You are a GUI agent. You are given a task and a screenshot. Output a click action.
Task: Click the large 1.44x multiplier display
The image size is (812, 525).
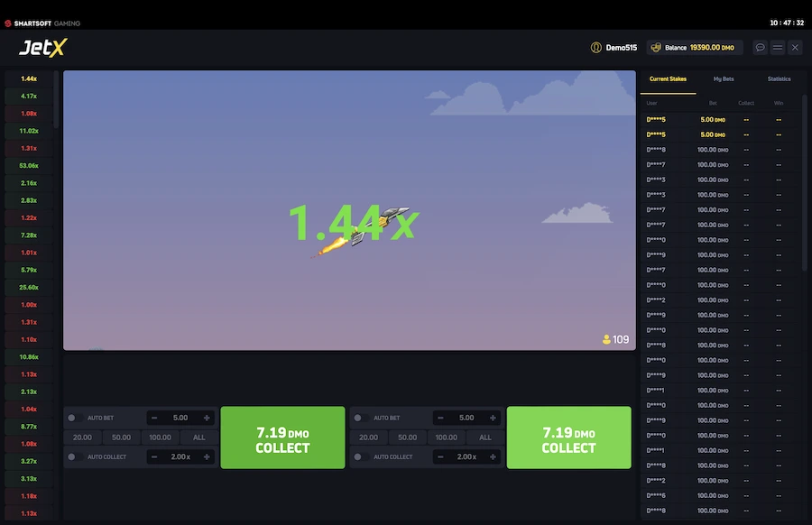[x=354, y=223]
